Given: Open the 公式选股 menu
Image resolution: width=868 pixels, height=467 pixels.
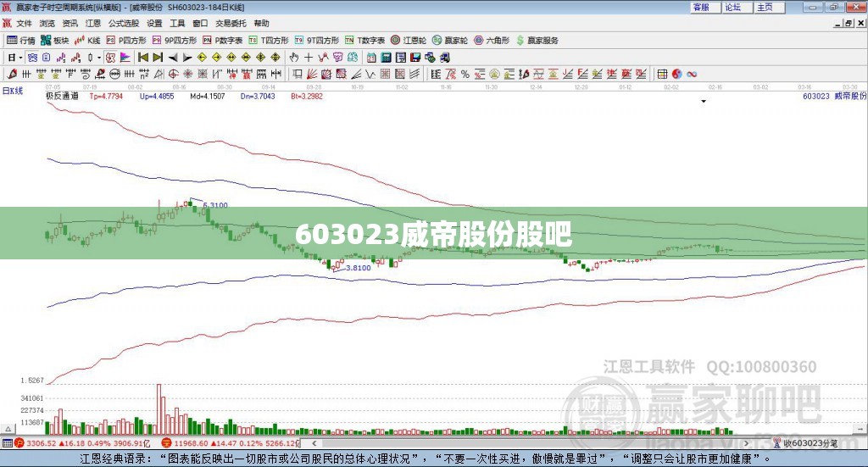Looking at the screenshot, I should click(124, 23).
